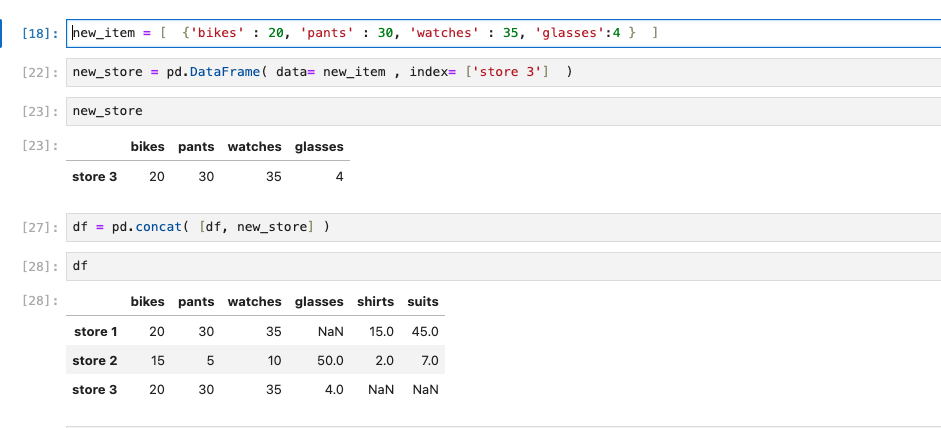Click the suits column header in df output

coord(422,302)
